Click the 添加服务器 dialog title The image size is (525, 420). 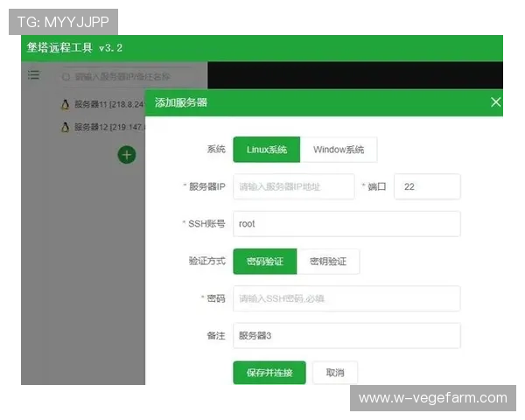pyautogui.click(x=181, y=102)
